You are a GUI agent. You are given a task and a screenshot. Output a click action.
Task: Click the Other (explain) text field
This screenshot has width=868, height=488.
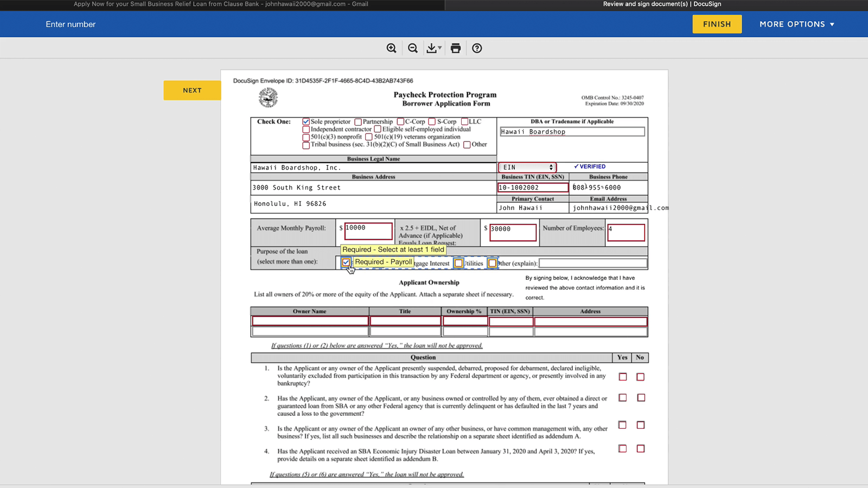click(x=593, y=263)
